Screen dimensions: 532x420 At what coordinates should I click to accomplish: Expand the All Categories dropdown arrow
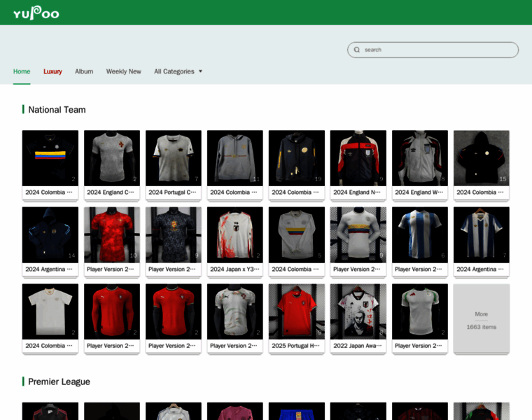(200, 71)
